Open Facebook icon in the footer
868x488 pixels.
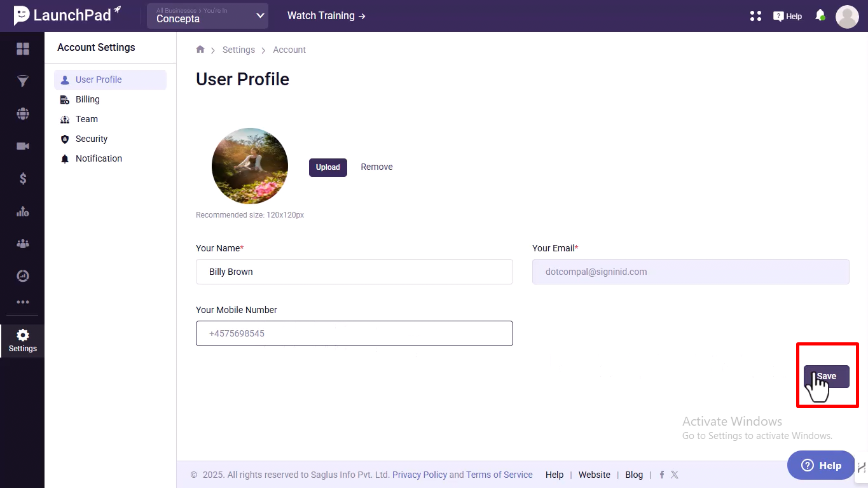click(x=662, y=475)
